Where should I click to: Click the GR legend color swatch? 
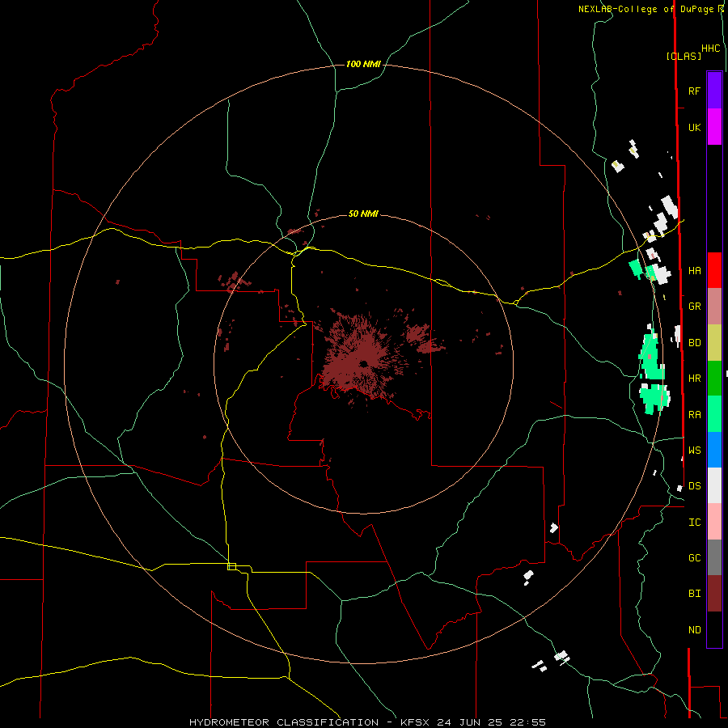[x=714, y=307]
